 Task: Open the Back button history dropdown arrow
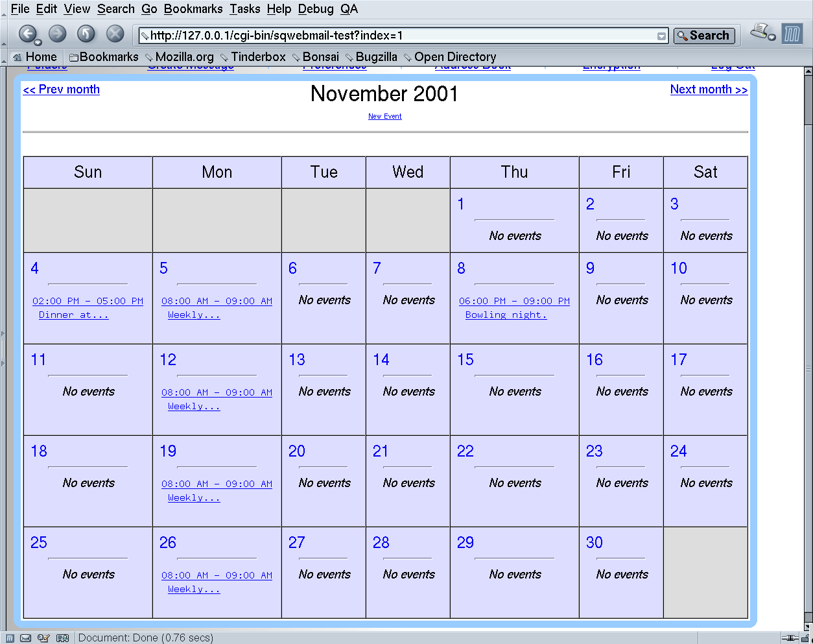click(x=38, y=43)
